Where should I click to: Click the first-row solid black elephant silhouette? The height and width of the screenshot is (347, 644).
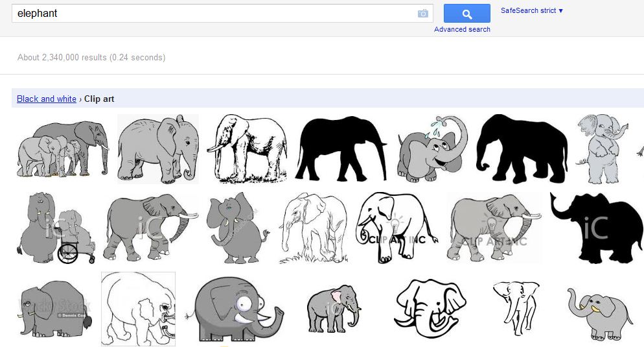coord(341,148)
